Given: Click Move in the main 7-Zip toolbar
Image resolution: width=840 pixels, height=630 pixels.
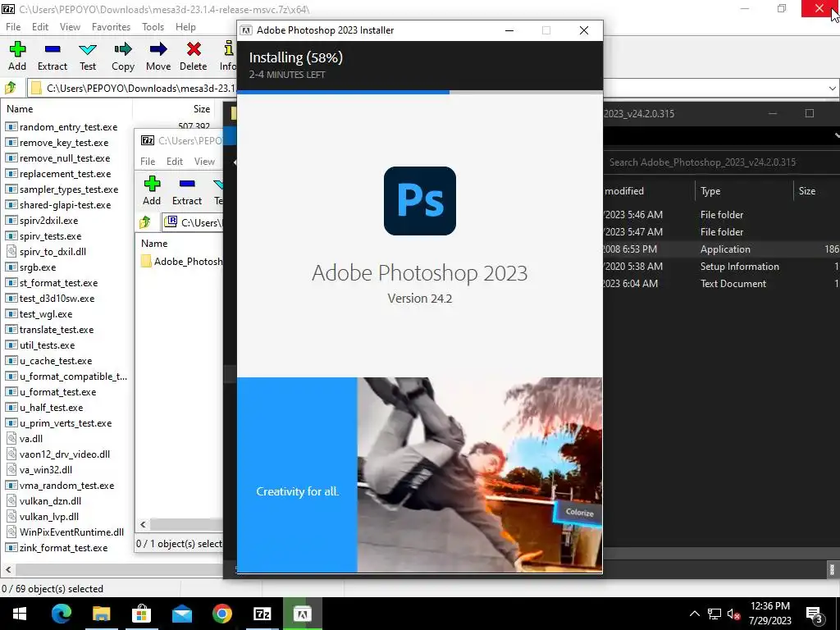Looking at the screenshot, I should tap(158, 57).
